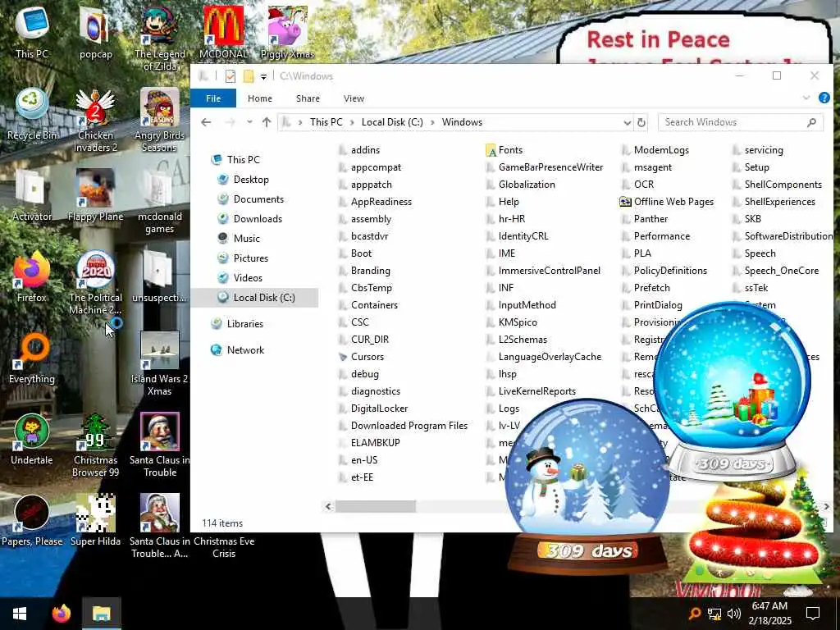
Task: Launch the Papers, Please shortcut
Action: (32, 520)
